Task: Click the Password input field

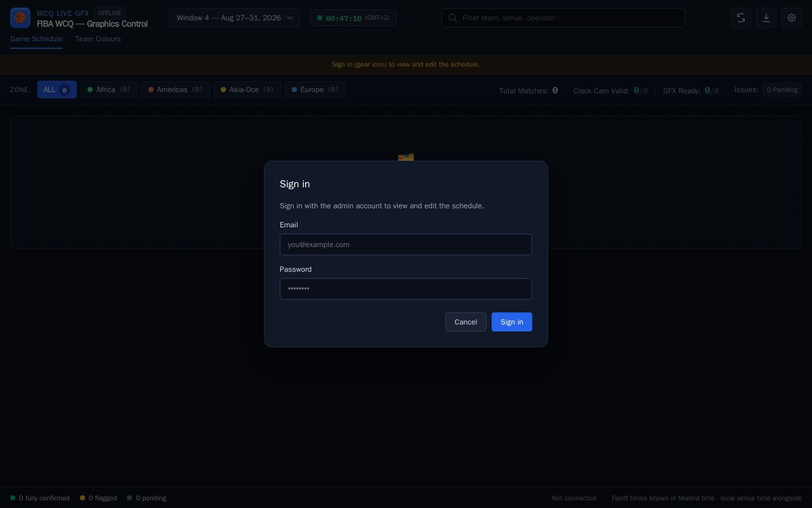Action: pyautogui.click(x=406, y=289)
